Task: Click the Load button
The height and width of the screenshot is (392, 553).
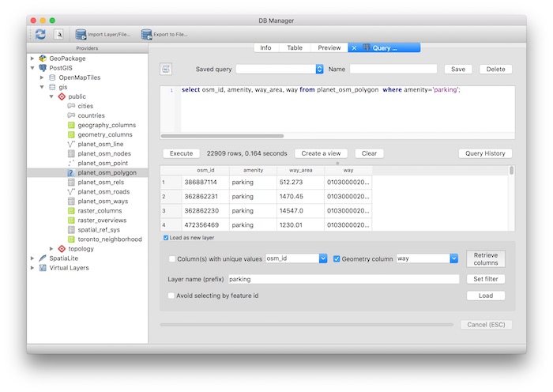Action: pyautogui.click(x=486, y=296)
